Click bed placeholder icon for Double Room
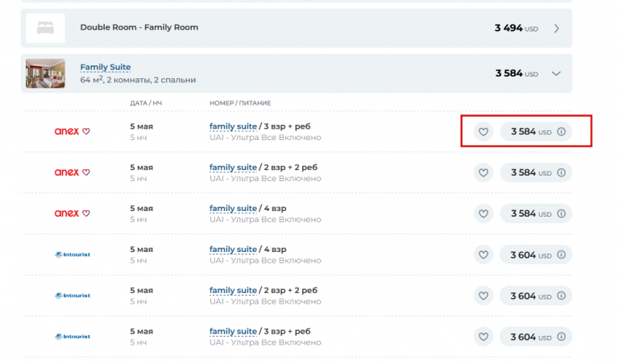This screenshot has height=364, width=619. pyautogui.click(x=45, y=28)
